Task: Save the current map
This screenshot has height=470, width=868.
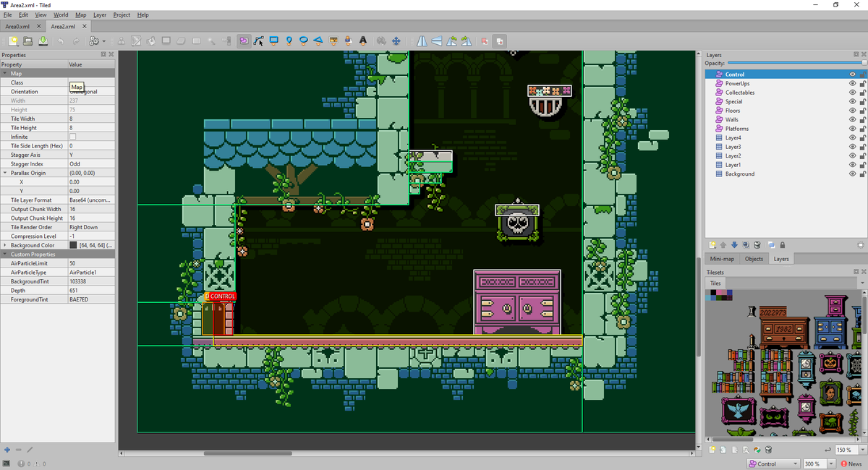Action: pyautogui.click(x=43, y=40)
